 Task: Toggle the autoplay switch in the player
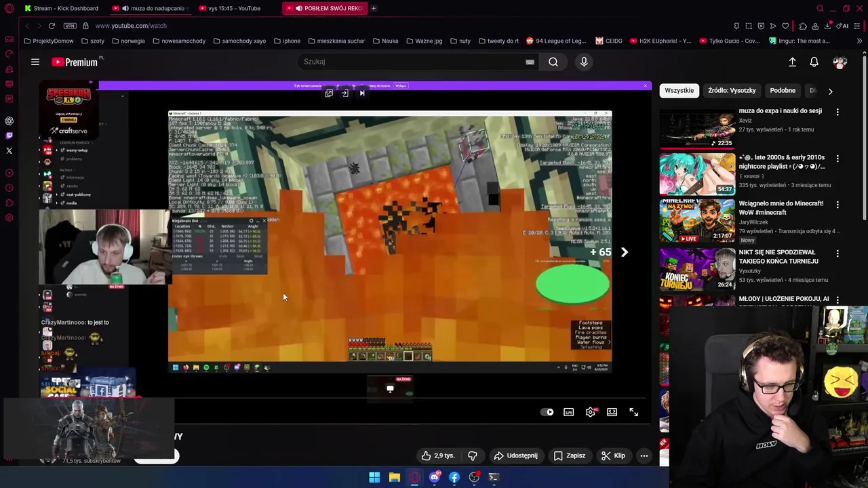pyautogui.click(x=547, y=412)
